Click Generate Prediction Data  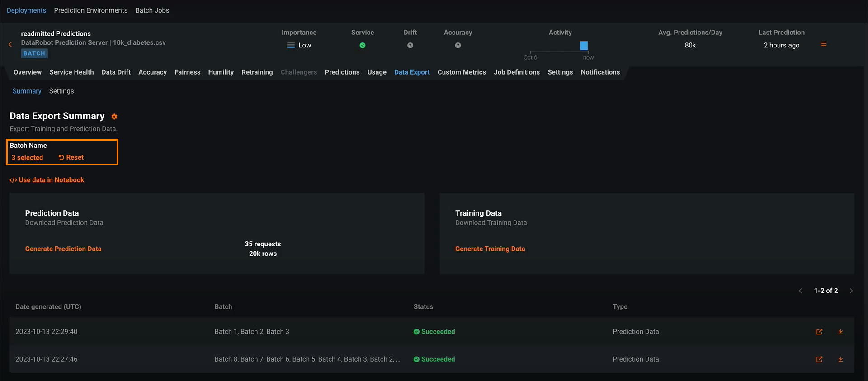[63, 249]
